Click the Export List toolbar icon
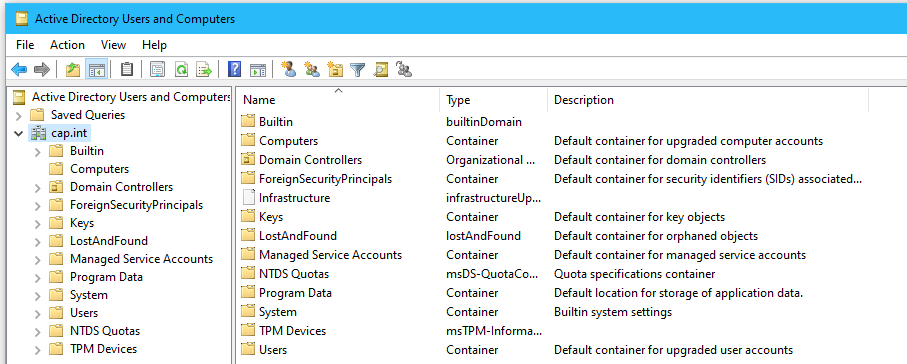This screenshot has width=907, height=364. (x=204, y=70)
